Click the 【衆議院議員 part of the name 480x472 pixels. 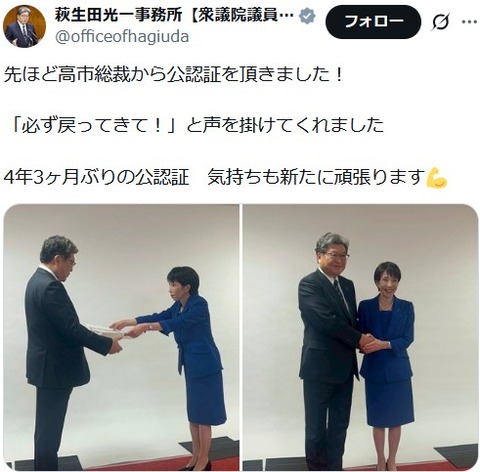pyautogui.click(x=238, y=15)
